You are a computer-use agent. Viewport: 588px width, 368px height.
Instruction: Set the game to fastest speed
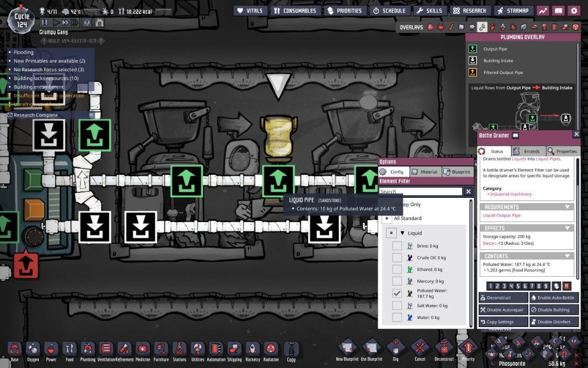point(75,23)
